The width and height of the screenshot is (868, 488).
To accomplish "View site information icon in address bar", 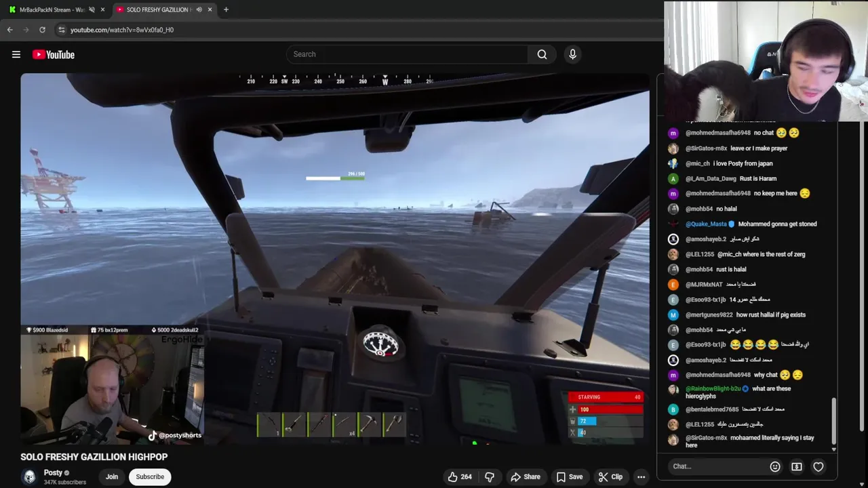I will pyautogui.click(x=61, y=30).
